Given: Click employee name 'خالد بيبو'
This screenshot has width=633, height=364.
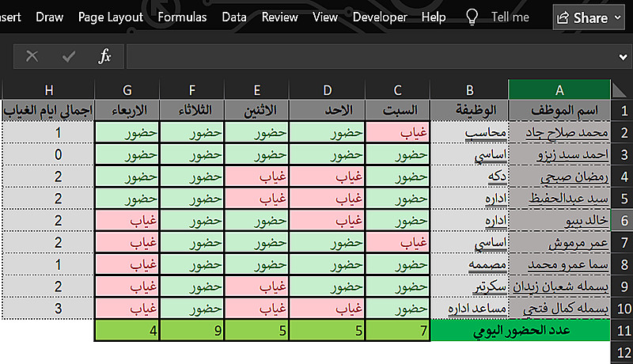Looking at the screenshot, I should [559, 220].
